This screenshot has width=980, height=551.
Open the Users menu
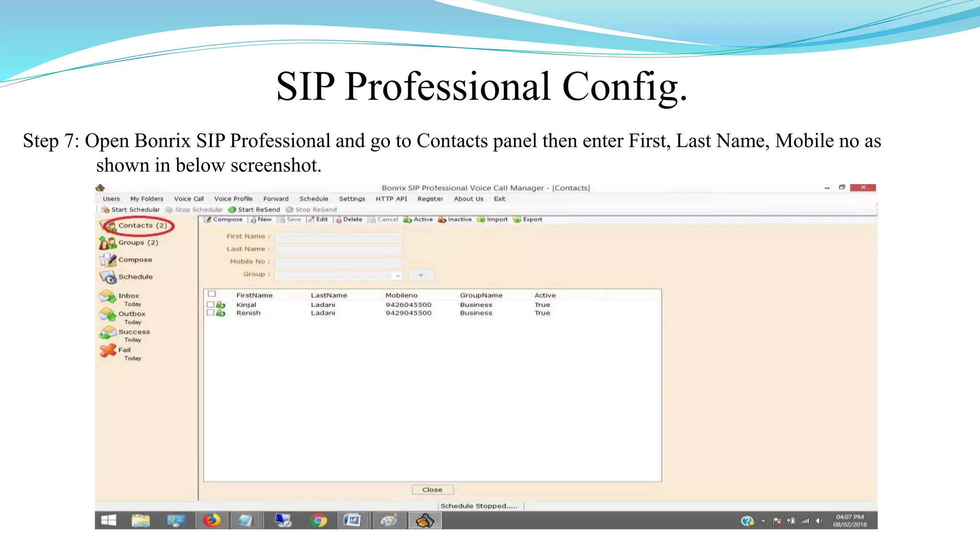coord(111,199)
